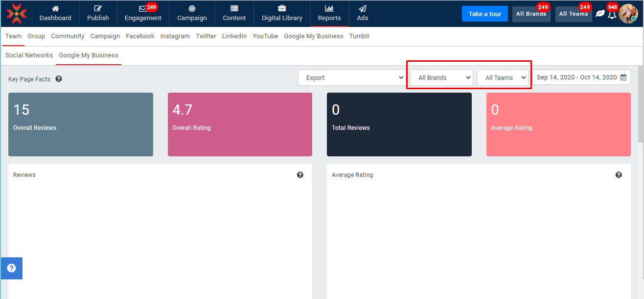Open the blue floating help widget
This screenshot has width=644, height=299.
tap(11, 268)
